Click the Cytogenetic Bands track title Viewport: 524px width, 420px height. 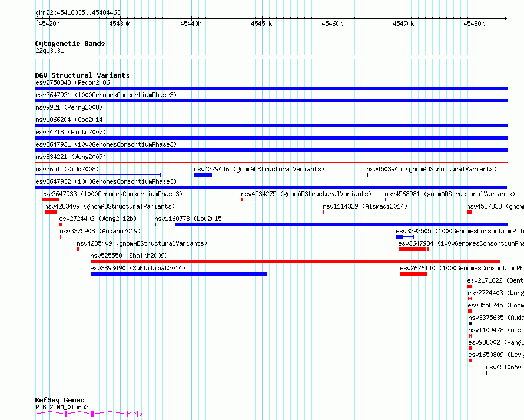click(x=70, y=44)
